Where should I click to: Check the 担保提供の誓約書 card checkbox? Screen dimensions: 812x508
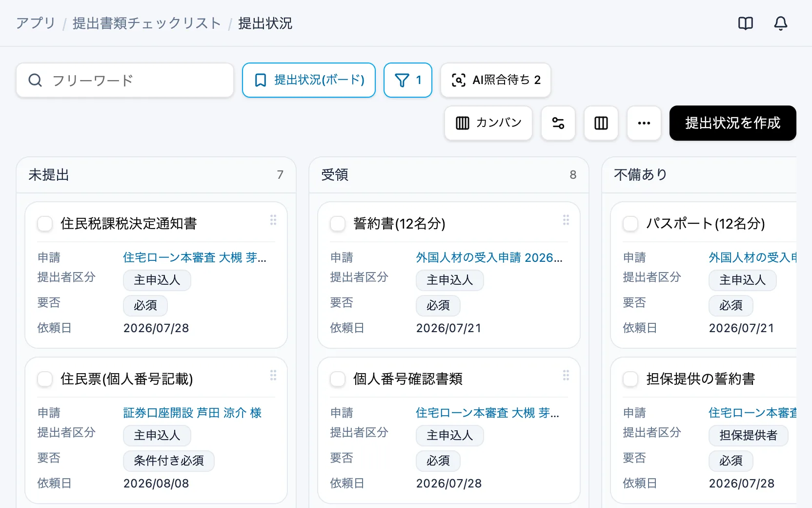[630, 379]
